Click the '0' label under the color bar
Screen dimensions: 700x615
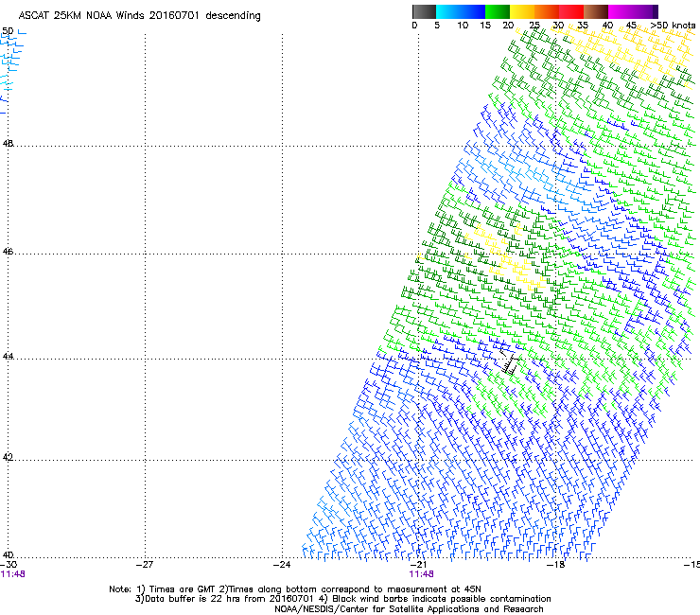(414, 26)
